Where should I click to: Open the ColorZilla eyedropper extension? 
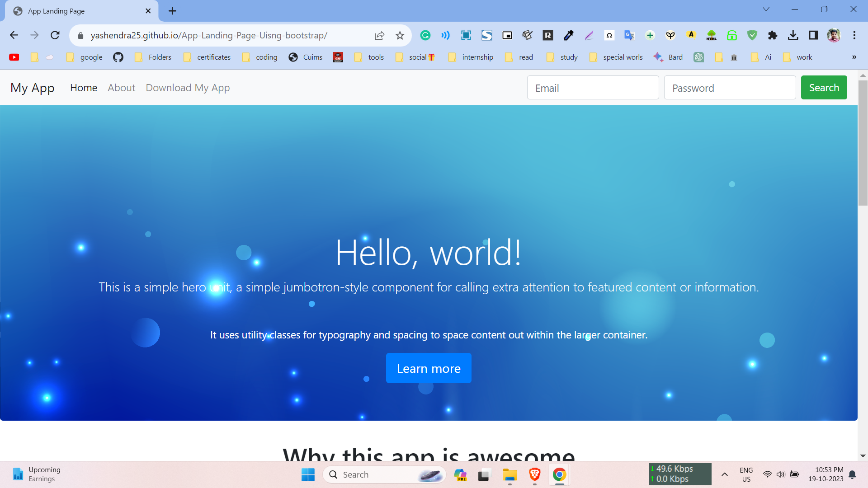point(568,35)
